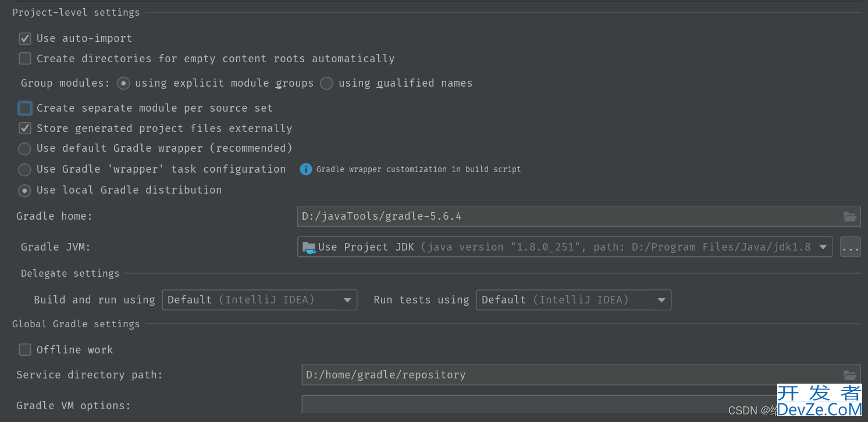Click the Delegate settings heading
This screenshot has width=868, height=422.
70,273
